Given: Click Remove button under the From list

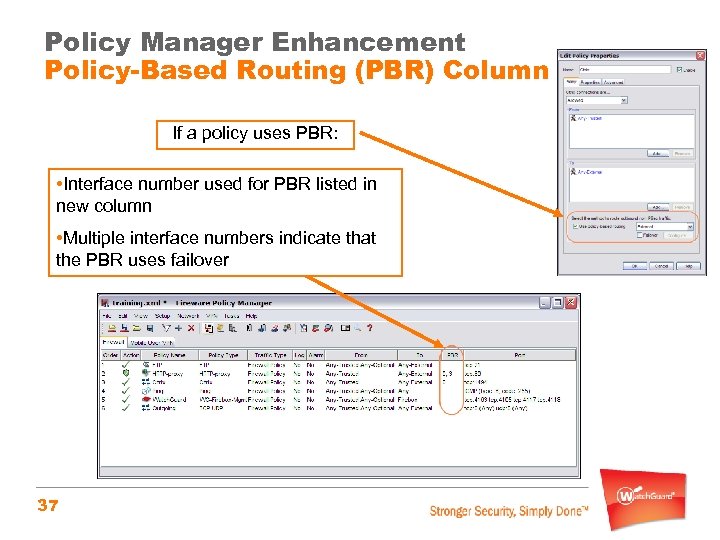Looking at the screenshot, I should point(682,153).
